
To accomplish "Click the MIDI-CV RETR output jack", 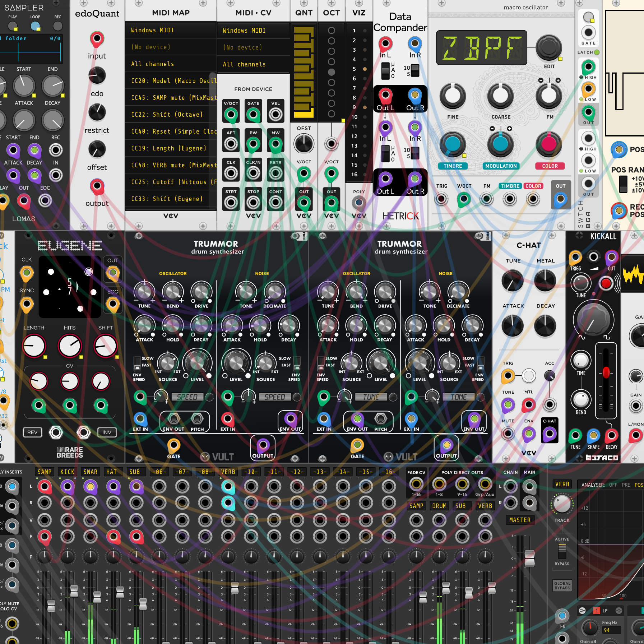I will pyautogui.click(x=275, y=173).
